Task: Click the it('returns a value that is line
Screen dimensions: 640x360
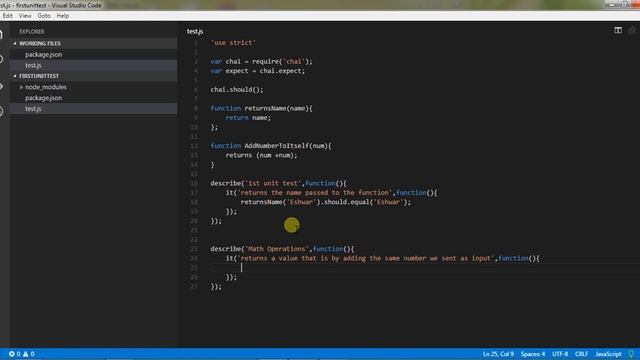Action: (x=382, y=258)
